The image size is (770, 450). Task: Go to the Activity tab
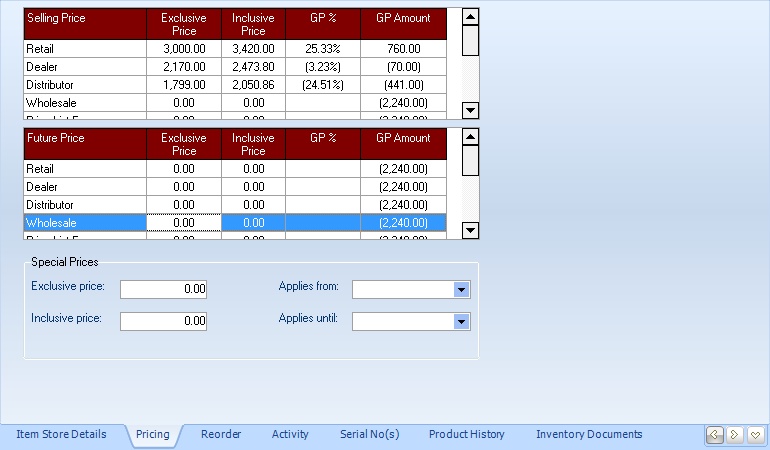[290, 435]
